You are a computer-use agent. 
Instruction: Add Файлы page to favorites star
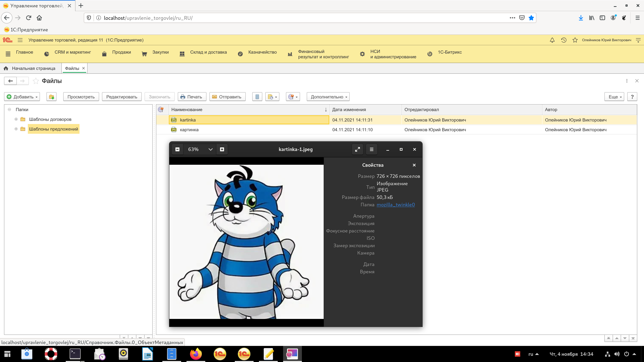(x=36, y=81)
